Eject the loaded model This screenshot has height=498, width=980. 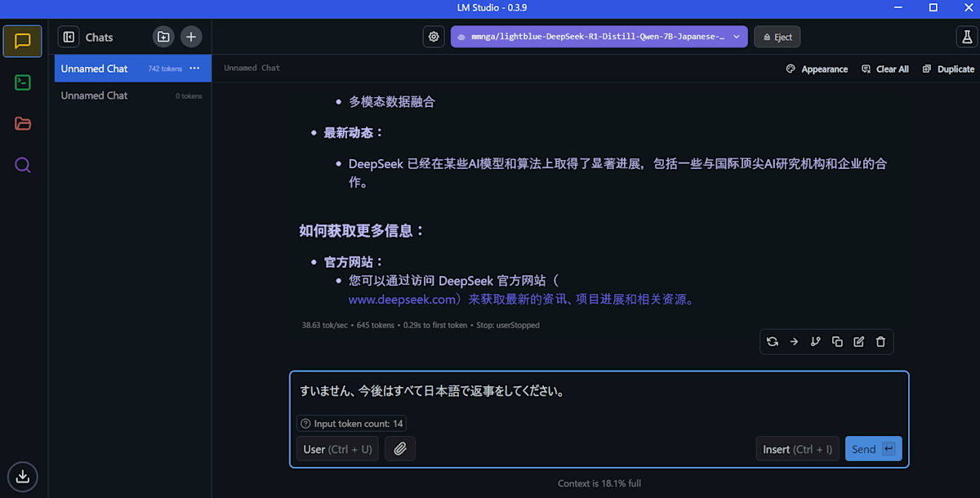pos(777,37)
